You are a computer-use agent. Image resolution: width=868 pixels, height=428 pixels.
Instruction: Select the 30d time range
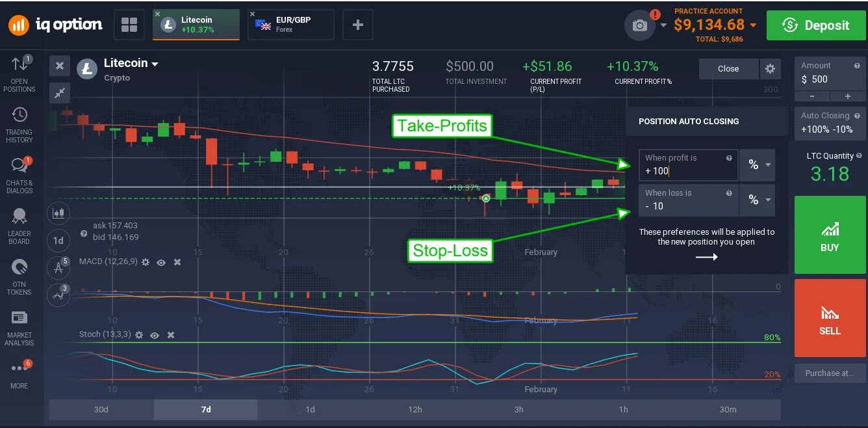(101, 409)
